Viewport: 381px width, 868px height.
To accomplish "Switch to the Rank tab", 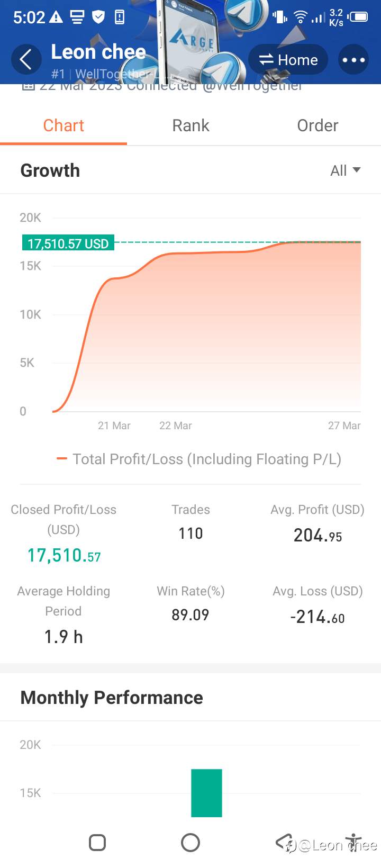I will coord(190,125).
